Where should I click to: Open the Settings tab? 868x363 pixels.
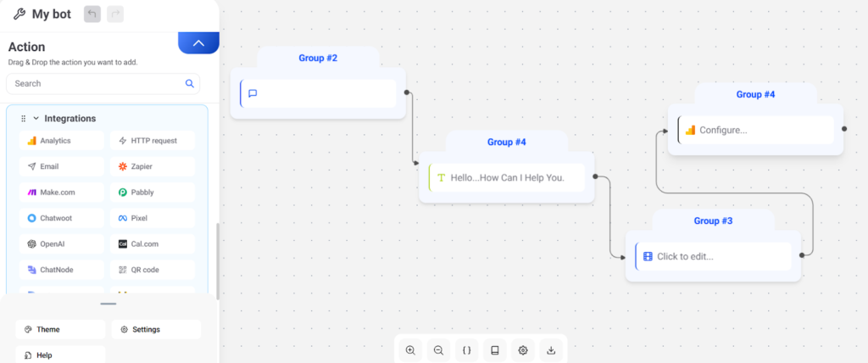coord(156,329)
